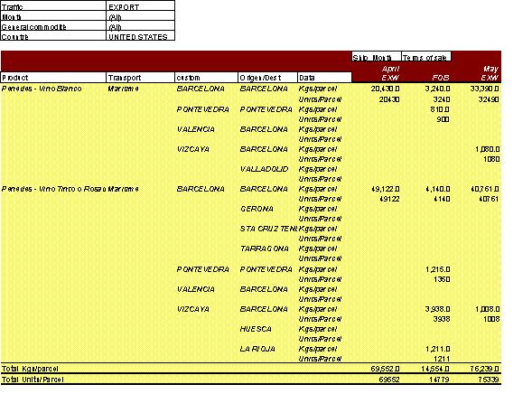
Task: Select the total cell showing 76,239.0
Action: [x=485, y=369]
